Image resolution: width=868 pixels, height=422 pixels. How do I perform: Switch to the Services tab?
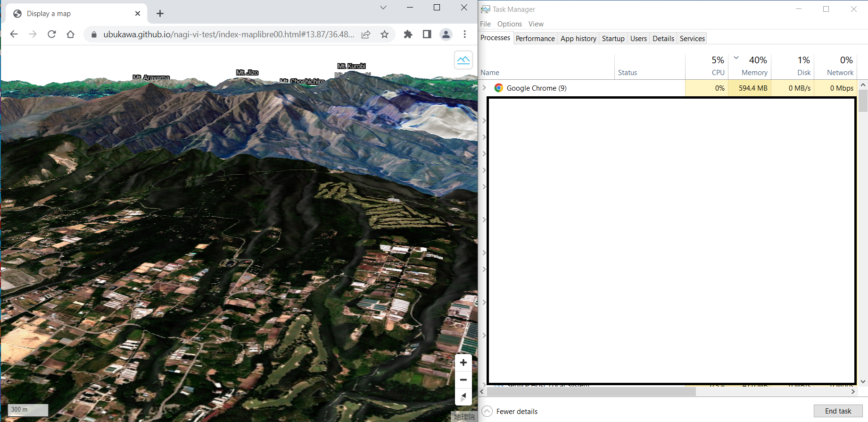click(692, 39)
